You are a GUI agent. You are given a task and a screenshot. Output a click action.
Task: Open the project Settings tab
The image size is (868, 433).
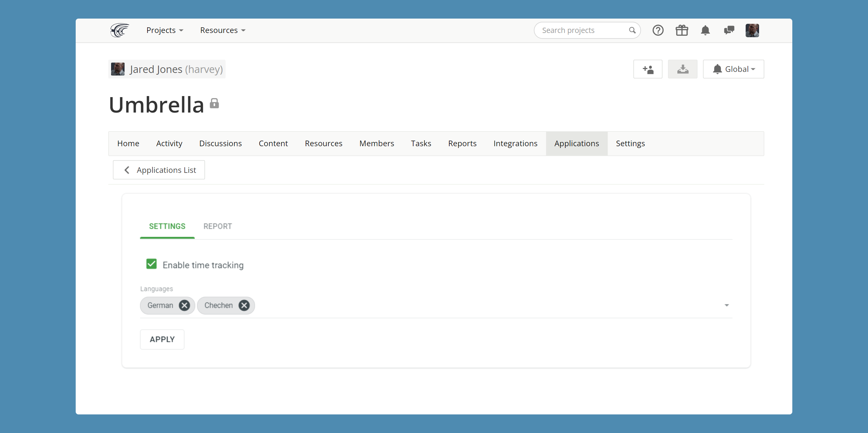point(630,143)
